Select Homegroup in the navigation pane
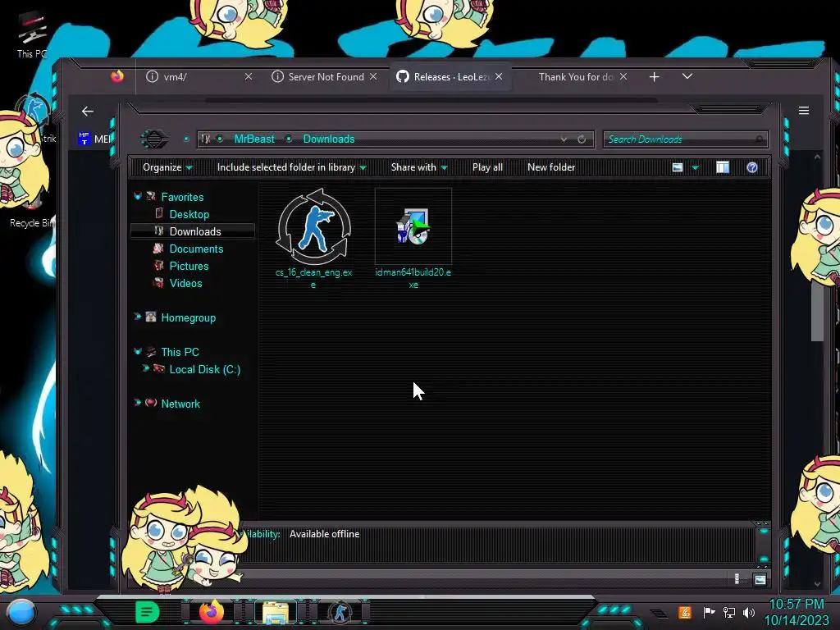This screenshot has height=630, width=840. (188, 317)
